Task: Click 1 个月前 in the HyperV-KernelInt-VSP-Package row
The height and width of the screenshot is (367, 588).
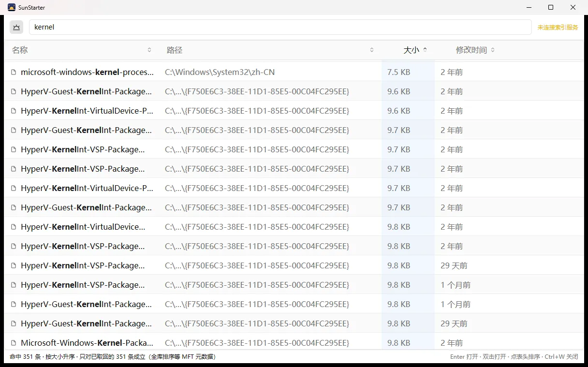Action: (456, 285)
